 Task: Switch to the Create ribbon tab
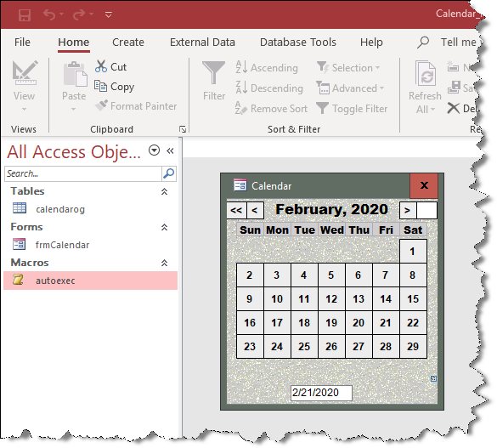coord(128,43)
